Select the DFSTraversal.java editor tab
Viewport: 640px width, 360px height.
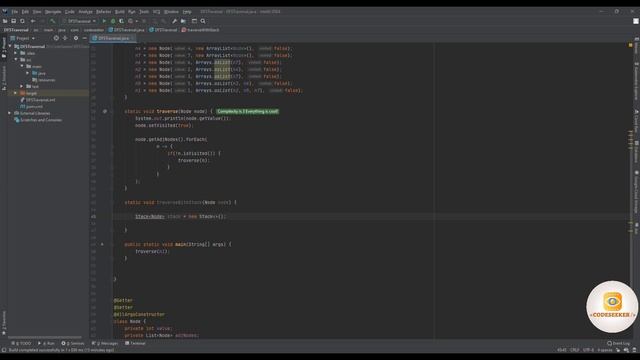(x=113, y=38)
